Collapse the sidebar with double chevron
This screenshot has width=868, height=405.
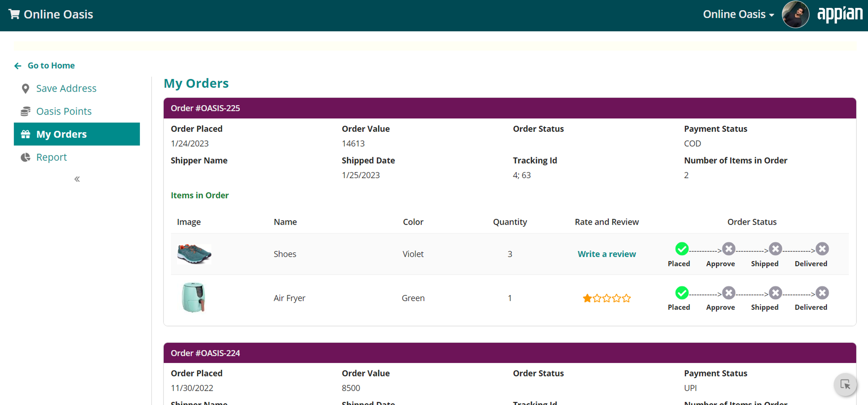pos(77,179)
